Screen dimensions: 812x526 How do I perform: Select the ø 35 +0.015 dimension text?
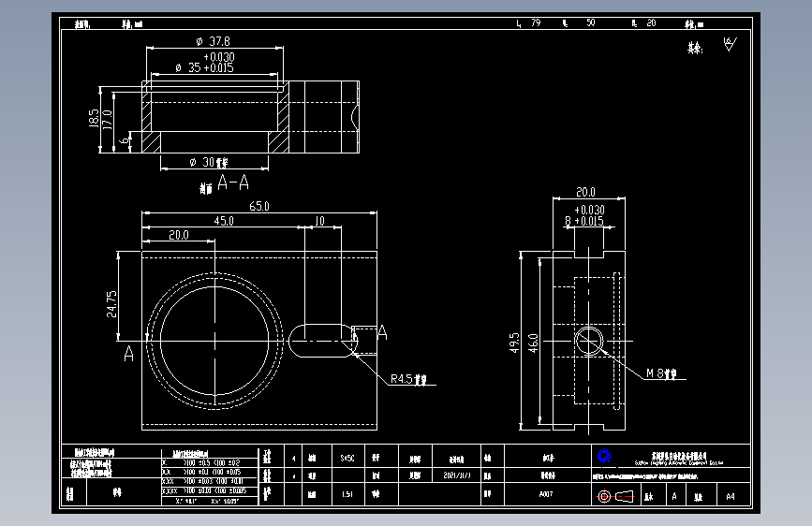coord(204,67)
